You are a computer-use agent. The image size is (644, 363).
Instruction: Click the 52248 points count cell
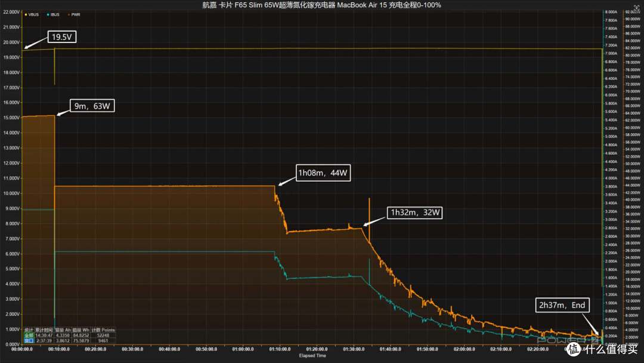click(x=103, y=336)
